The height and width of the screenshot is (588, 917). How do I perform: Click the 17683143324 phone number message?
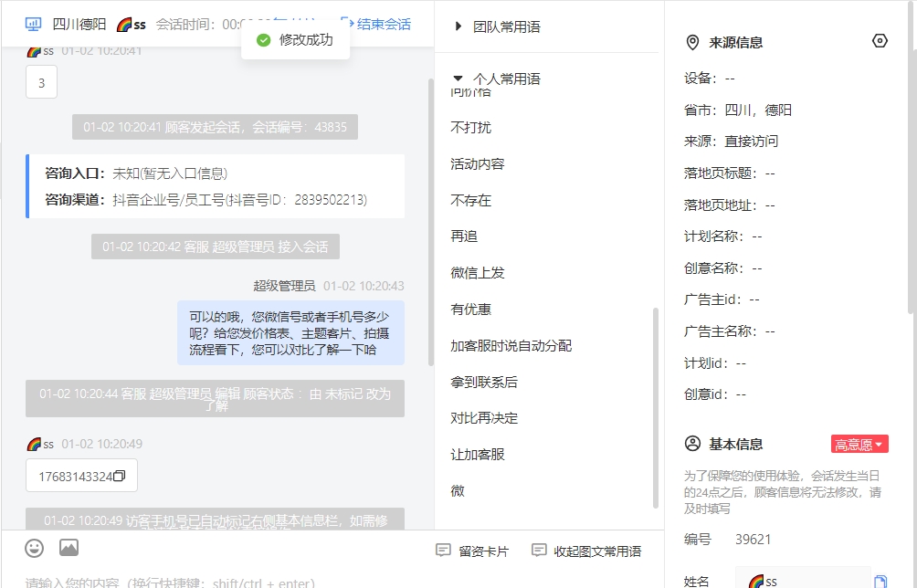(82, 476)
